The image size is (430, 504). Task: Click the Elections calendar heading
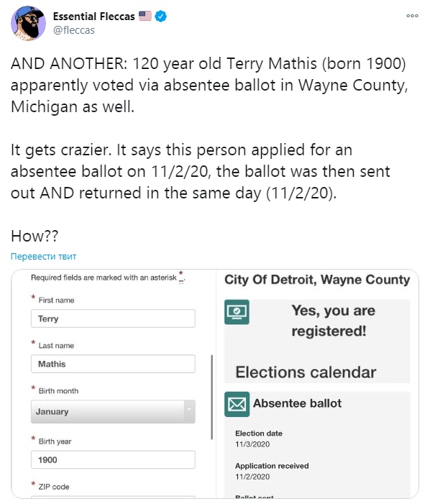306,372
